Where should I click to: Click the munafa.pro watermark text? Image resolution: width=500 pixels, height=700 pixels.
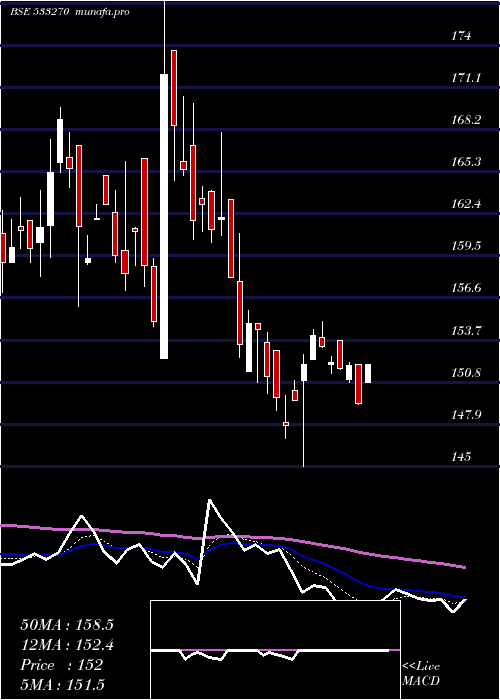(103, 12)
